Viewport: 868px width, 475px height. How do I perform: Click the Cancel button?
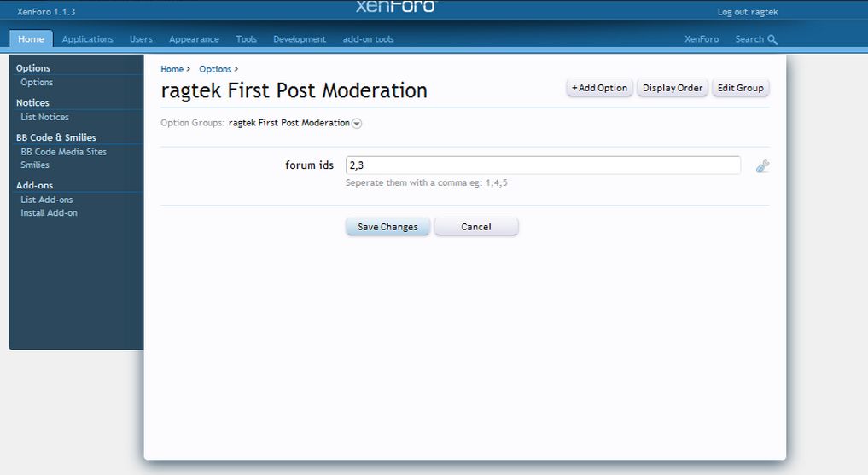click(475, 227)
